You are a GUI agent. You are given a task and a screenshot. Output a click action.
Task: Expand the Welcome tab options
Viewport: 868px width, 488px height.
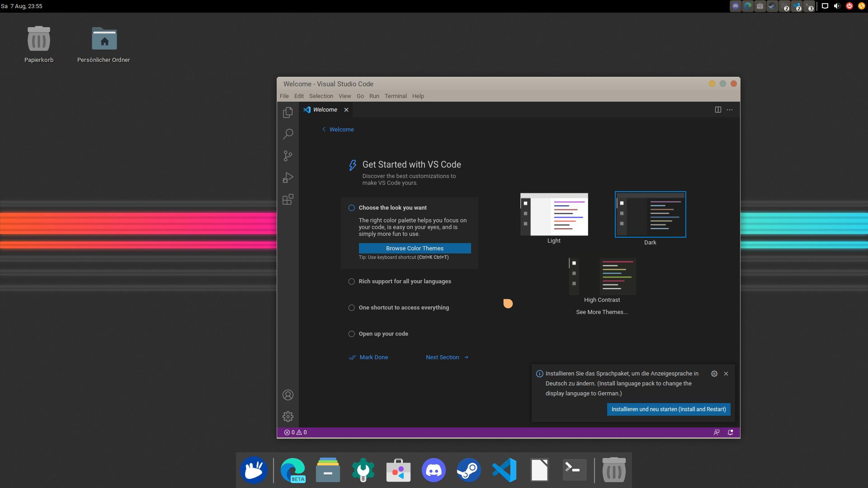click(x=730, y=109)
